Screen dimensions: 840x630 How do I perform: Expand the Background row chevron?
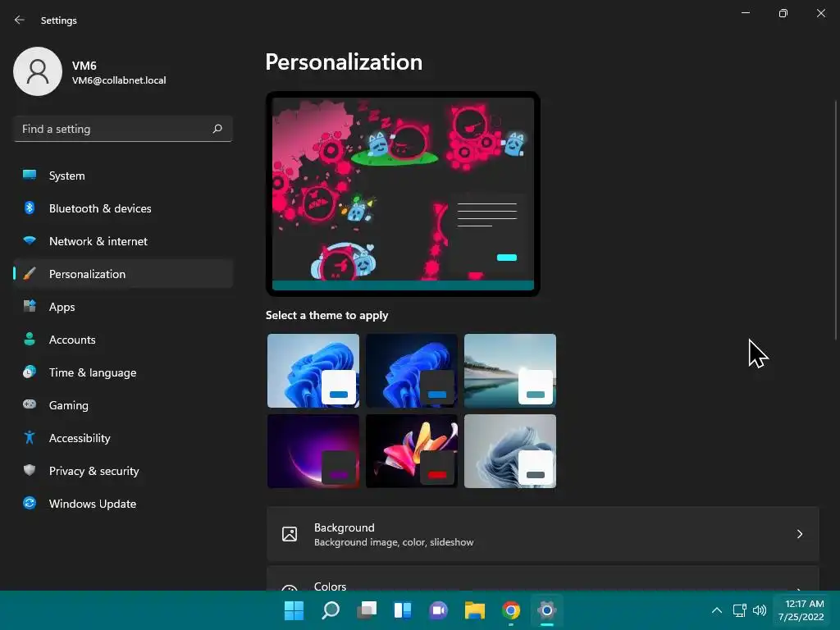click(x=799, y=534)
